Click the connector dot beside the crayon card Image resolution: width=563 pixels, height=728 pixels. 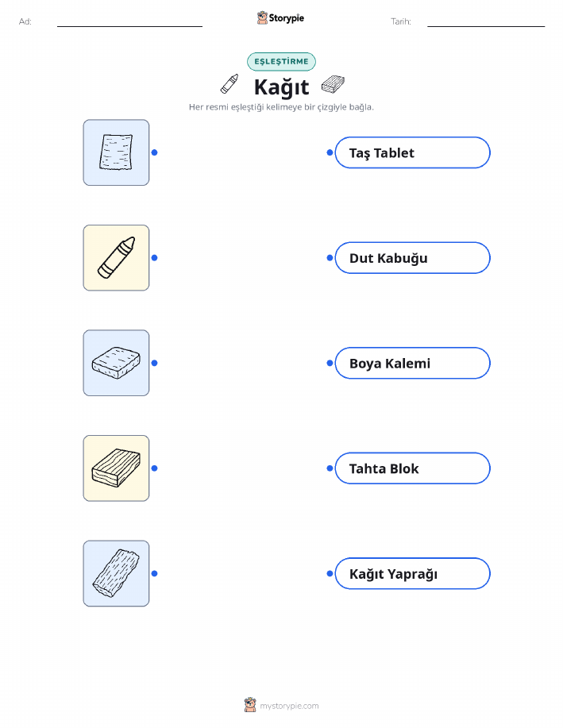pos(155,258)
